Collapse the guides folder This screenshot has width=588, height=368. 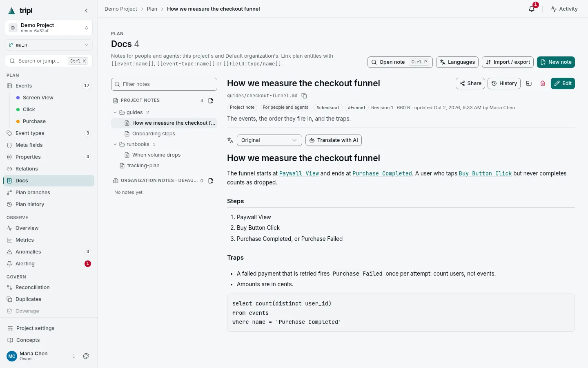point(115,112)
